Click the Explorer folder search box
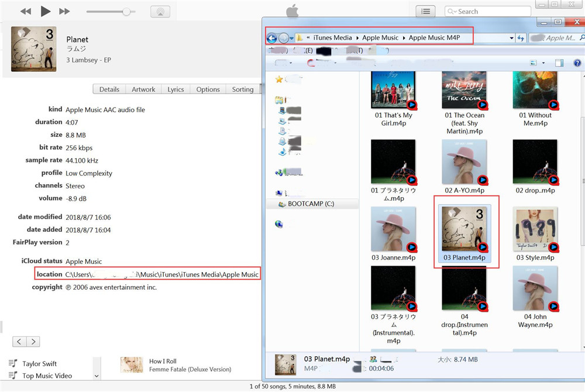 [557, 38]
